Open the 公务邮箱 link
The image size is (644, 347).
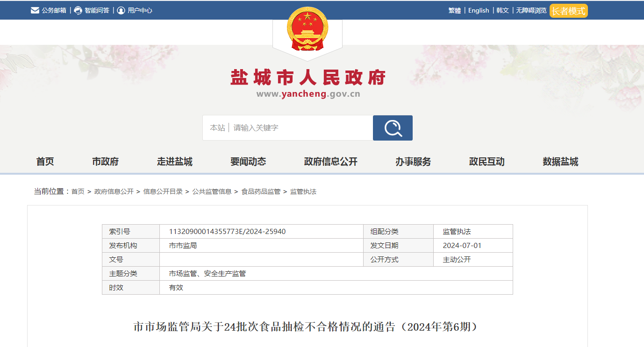click(54, 10)
